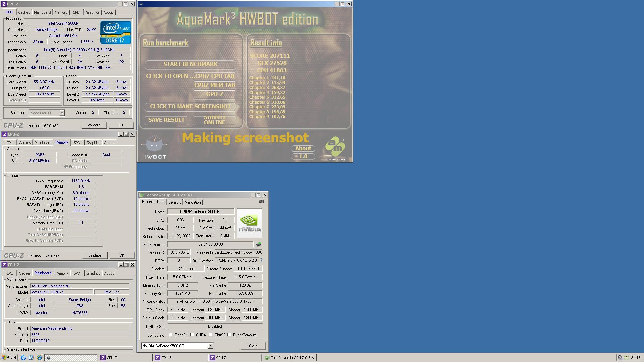644x362 pixels.
Task: Click the GPU-Z button in AquaMark
Action: point(215,94)
